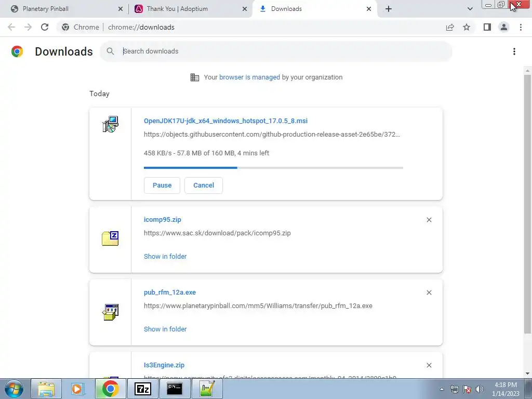
Task: Click the volume speaker tray icon
Action: (480, 389)
